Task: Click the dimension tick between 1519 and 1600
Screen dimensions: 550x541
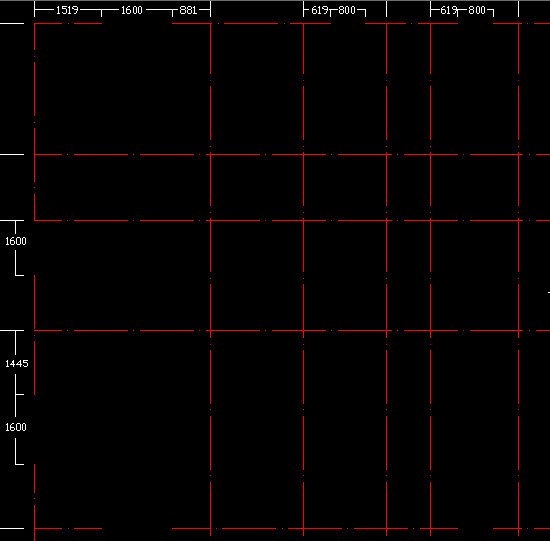Action: click(101, 14)
